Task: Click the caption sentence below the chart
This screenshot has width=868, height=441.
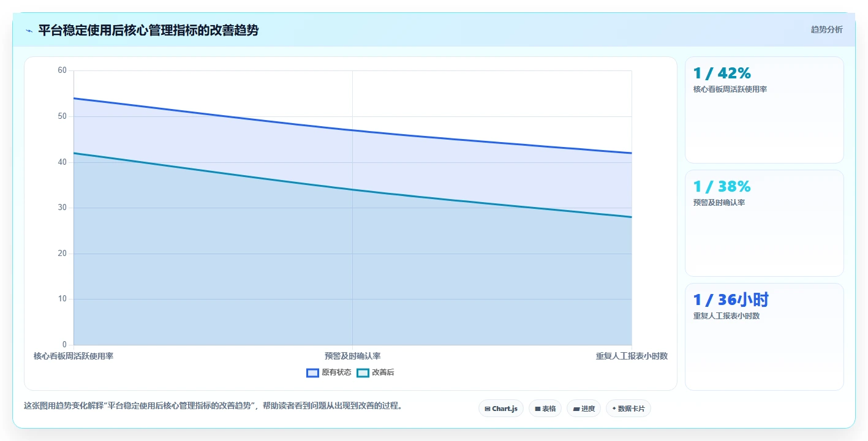Action: click(x=213, y=405)
